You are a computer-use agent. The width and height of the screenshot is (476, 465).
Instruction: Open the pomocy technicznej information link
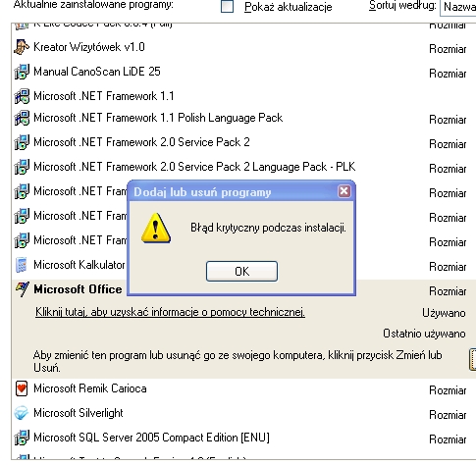coord(170,312)
